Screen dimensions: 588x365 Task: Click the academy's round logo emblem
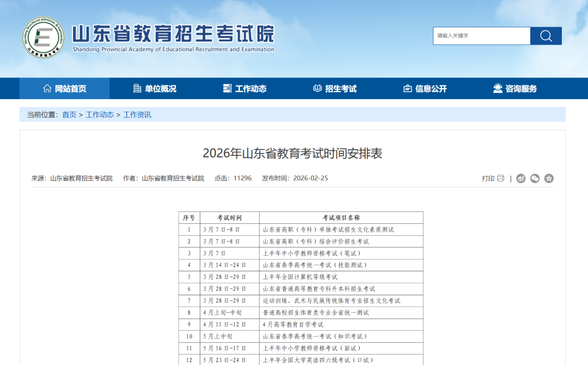[43, 37]
